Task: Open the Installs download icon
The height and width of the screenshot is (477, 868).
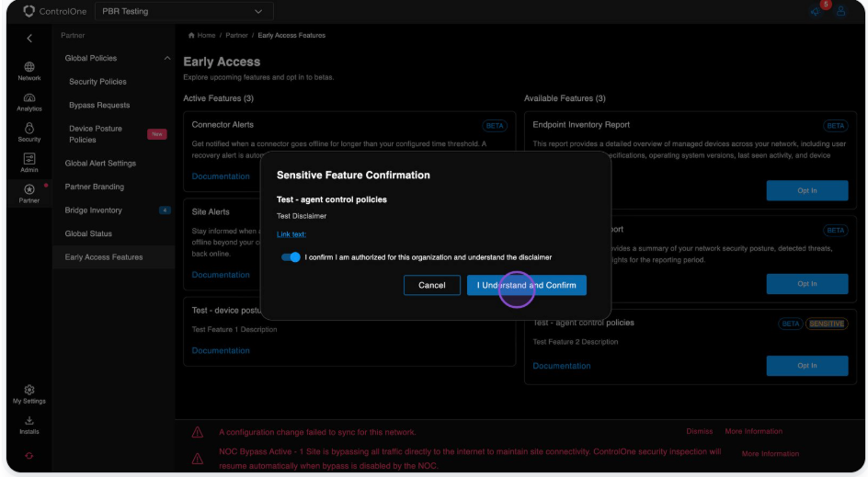Action: point(29,425)
